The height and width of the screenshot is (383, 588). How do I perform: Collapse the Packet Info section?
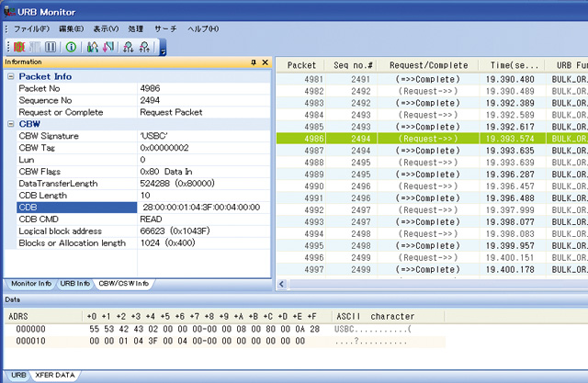(x=11, y=76)
